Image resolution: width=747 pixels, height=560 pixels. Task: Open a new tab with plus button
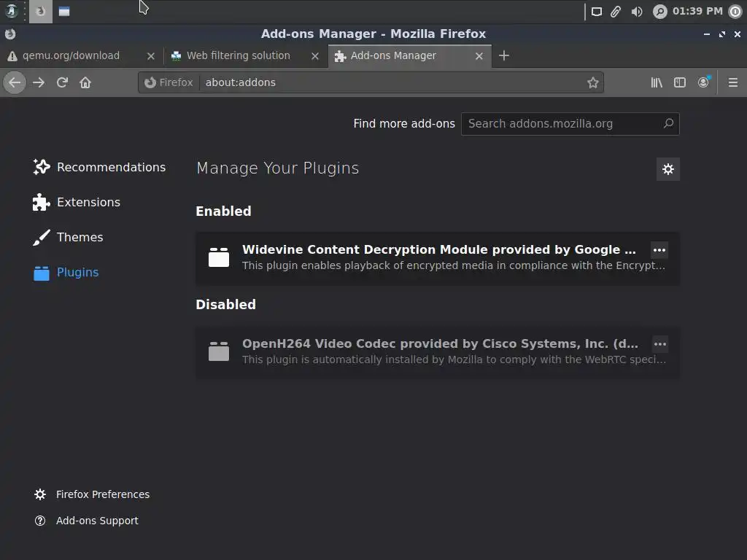[504, 55]
